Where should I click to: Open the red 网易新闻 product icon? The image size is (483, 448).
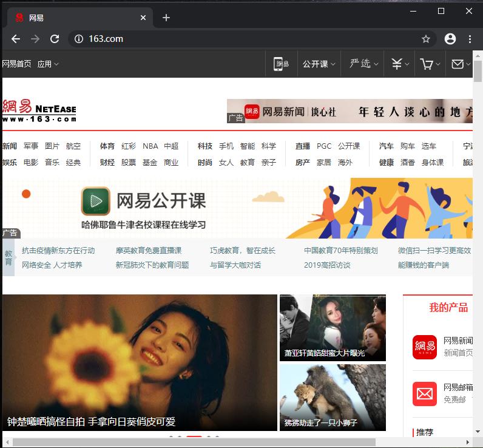pos(425,347)
